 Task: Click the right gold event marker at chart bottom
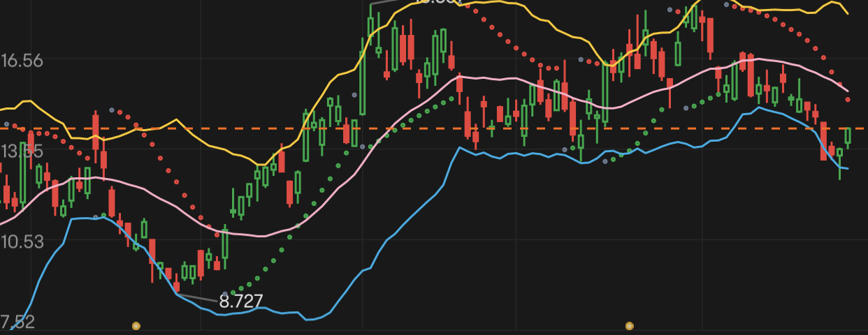click(629, 325)
